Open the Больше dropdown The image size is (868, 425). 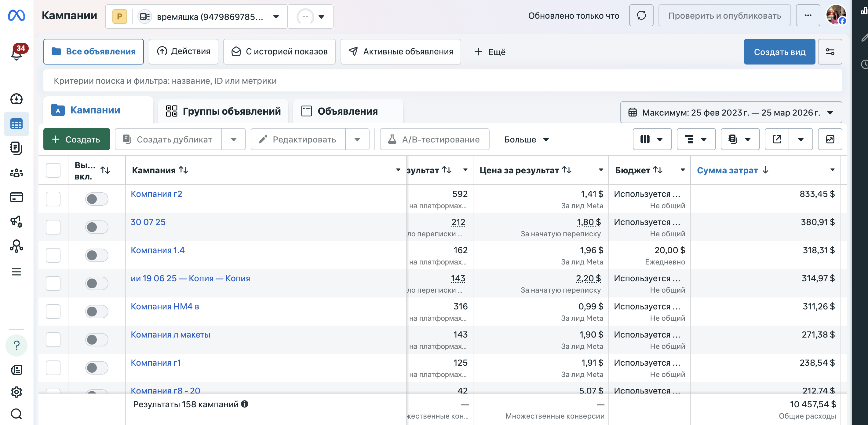click(526, 139)
